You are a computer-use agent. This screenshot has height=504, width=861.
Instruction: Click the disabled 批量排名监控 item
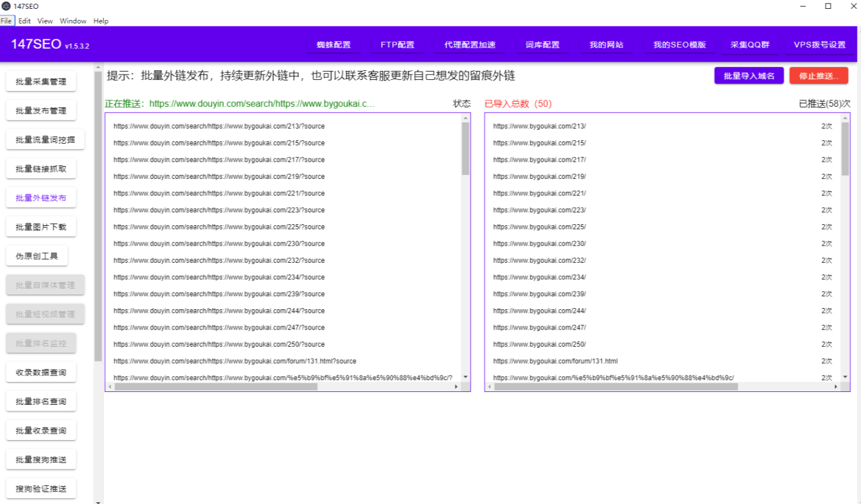point(41,343)
